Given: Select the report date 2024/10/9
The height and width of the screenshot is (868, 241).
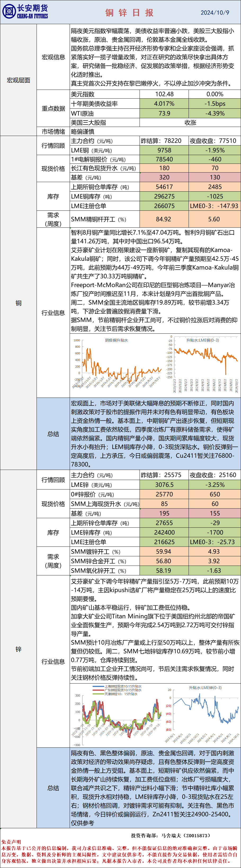Looking at the screenshot, I should [x=215, y=13].
